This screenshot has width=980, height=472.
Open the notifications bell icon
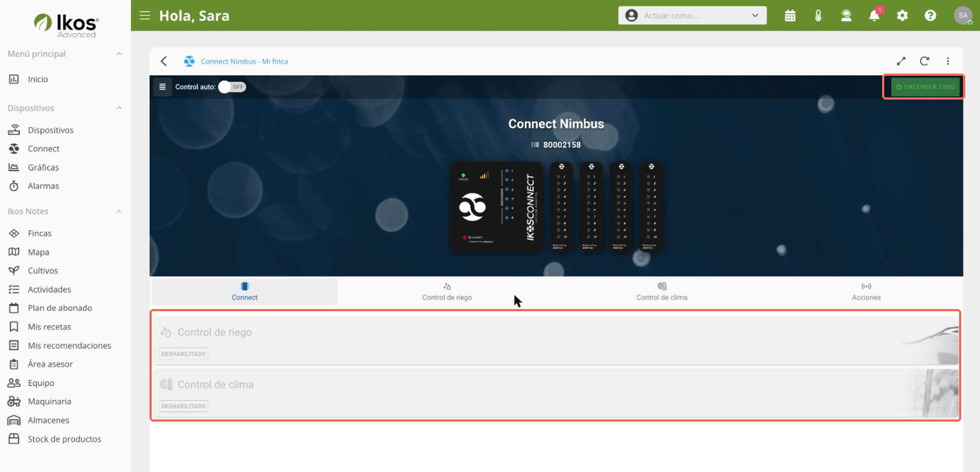874,16
